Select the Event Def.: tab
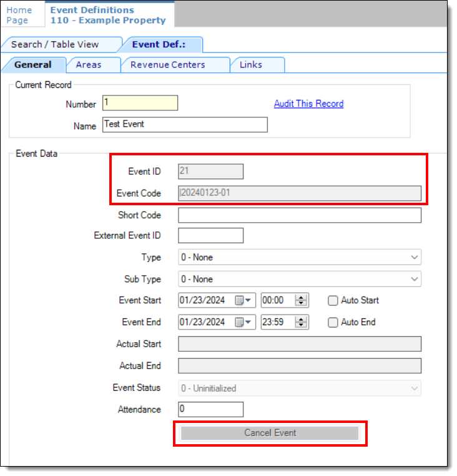Viewport: 457px width, 476px height. click(160, 45)
